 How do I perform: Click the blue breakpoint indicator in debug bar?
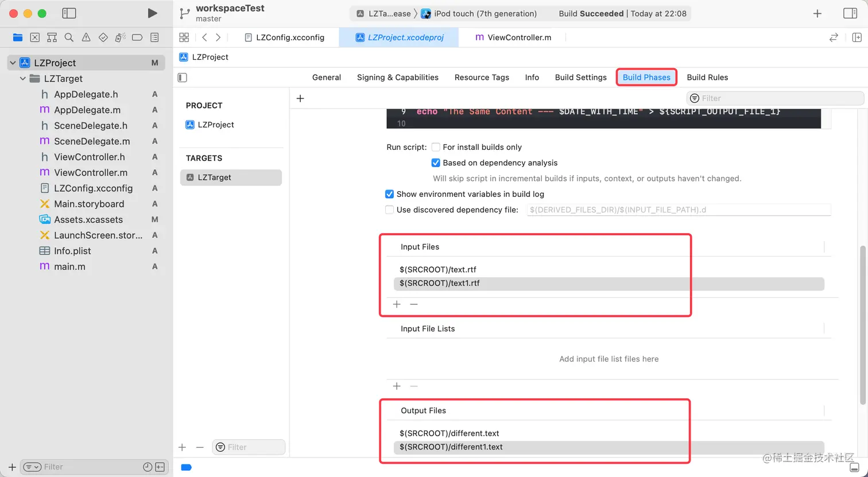pos(186,467)
